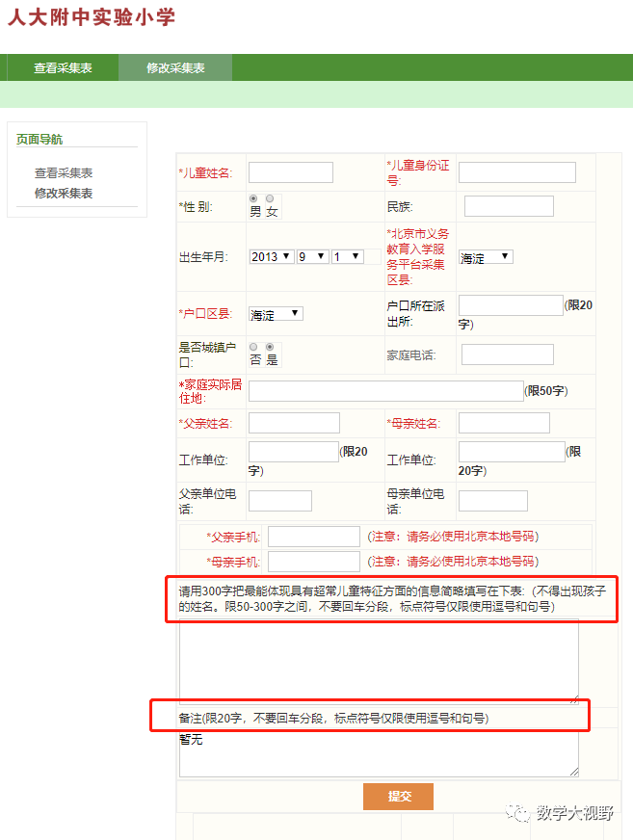Click mother's 工作单位 input field
The height and width of the screenshot is (840, 633).
click(512, 452)
